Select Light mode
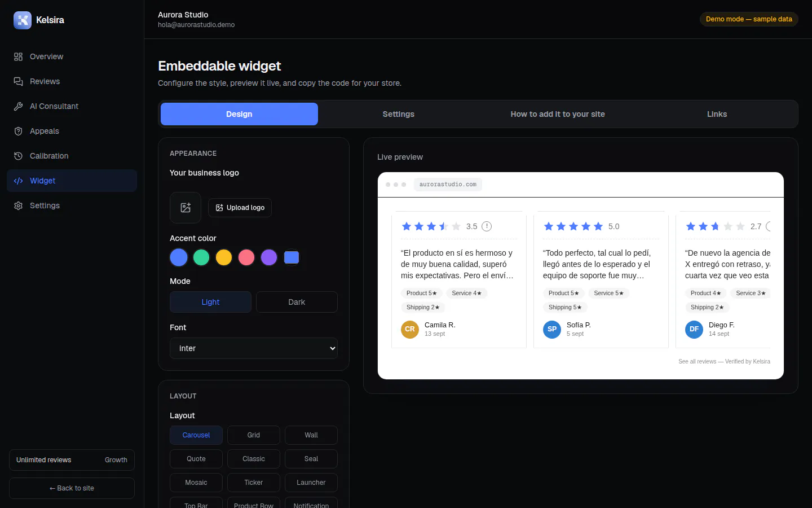The image size is (812, 508). click(x=210, y=302)
